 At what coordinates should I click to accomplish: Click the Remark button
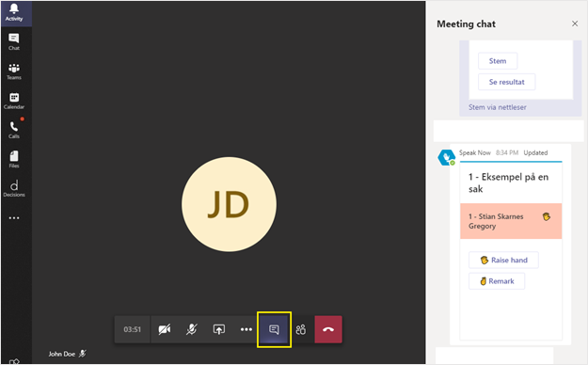(x=497, y=281)
